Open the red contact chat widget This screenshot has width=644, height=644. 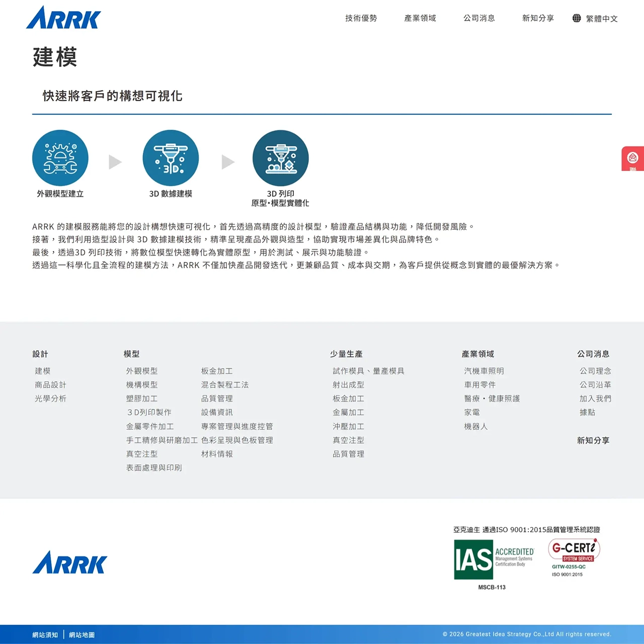pos(633,159)
